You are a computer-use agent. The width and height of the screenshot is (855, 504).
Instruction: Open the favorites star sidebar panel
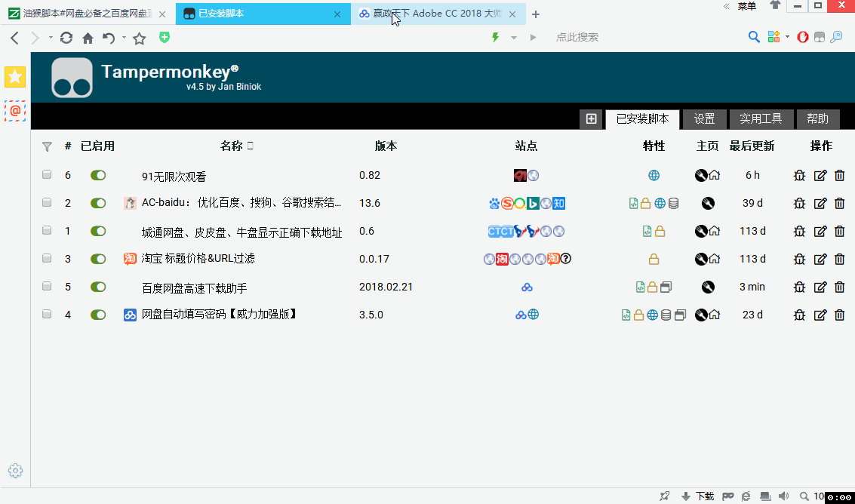(x=14, y=77)
